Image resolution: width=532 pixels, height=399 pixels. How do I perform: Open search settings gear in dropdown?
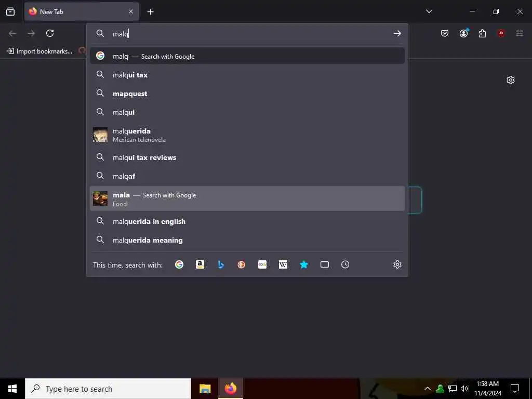click(397, 264)
